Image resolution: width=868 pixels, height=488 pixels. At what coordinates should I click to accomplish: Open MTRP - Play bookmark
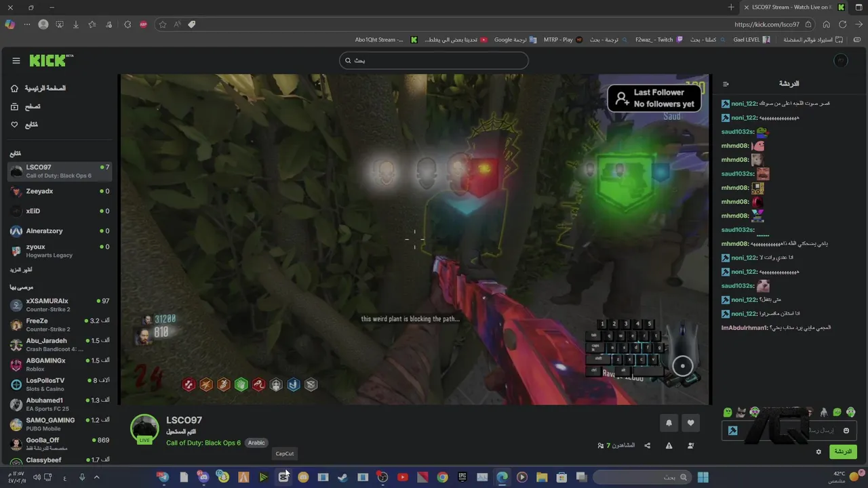[563, 40]
